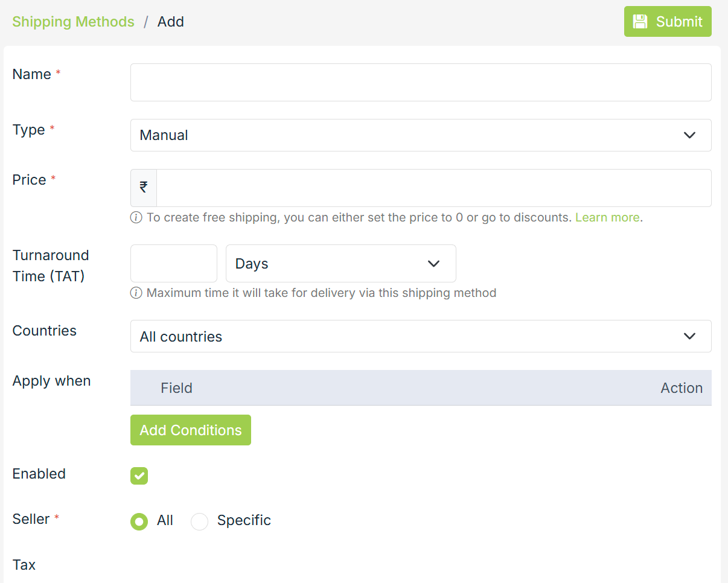
Task: Click the save disk icon on Submit
Action: (640, 22)
